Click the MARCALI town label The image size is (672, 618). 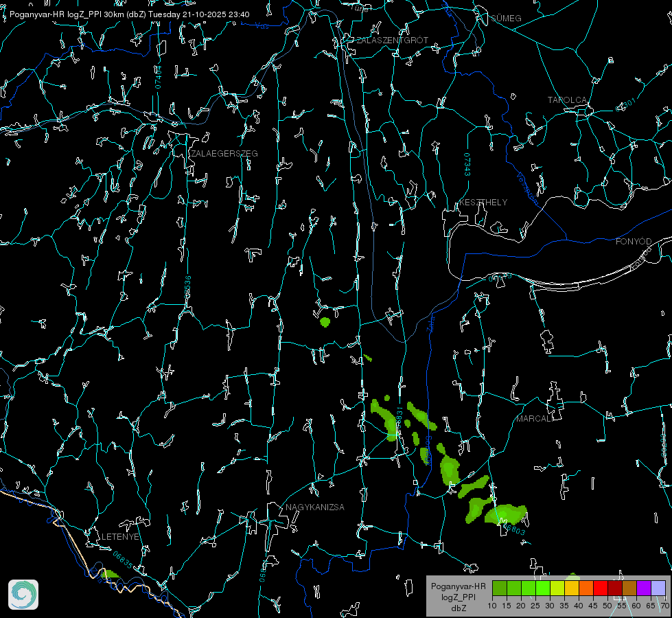(x=534, y=419)
